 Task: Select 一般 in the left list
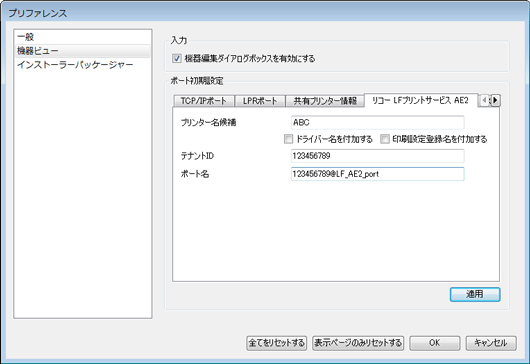click(82, 37)
